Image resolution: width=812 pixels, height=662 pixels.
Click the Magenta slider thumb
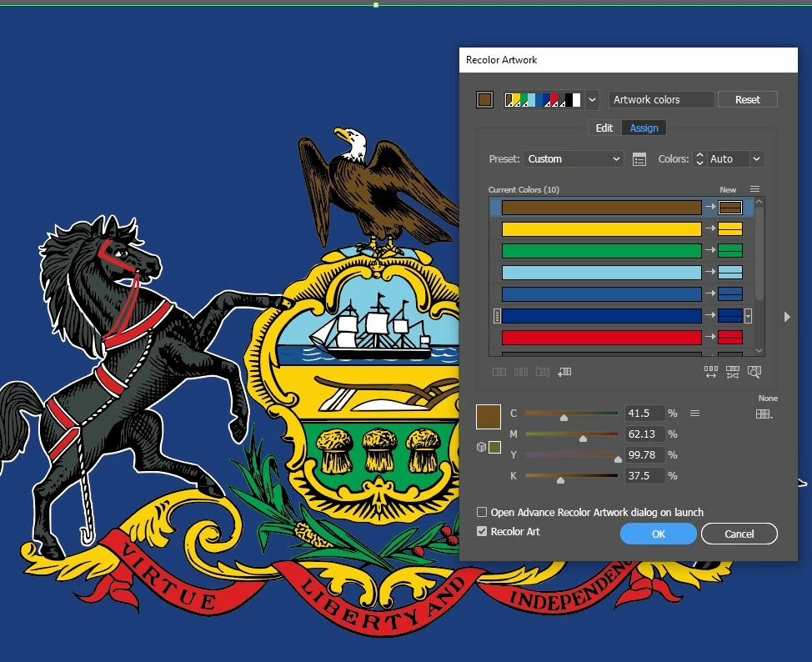pyautogui.click(x=583, y=439)
